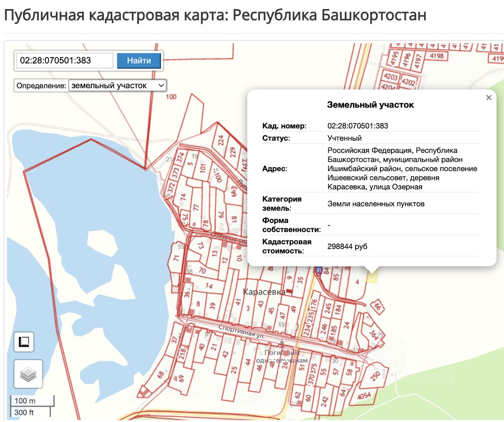Image resolution: width=504 pixels, height=422 pixels.
Task: Click the 100 m scale bar
Action: (32, 401)
